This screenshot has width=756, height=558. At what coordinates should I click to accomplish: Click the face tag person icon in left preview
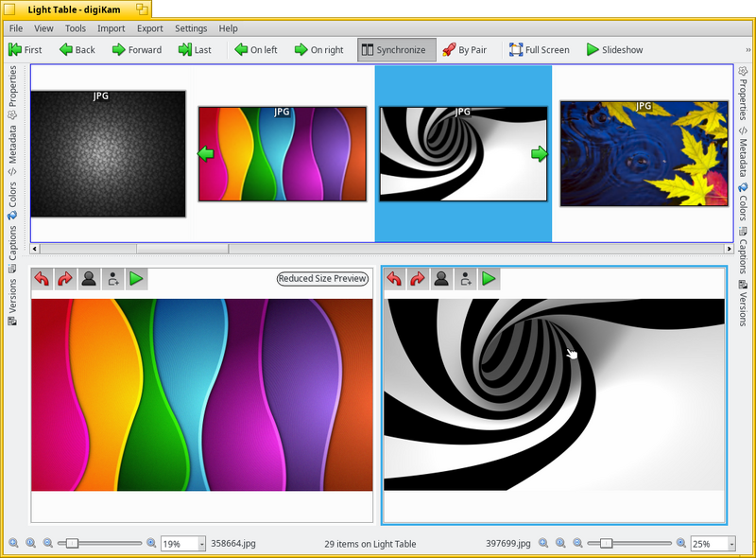coord(89,279)
